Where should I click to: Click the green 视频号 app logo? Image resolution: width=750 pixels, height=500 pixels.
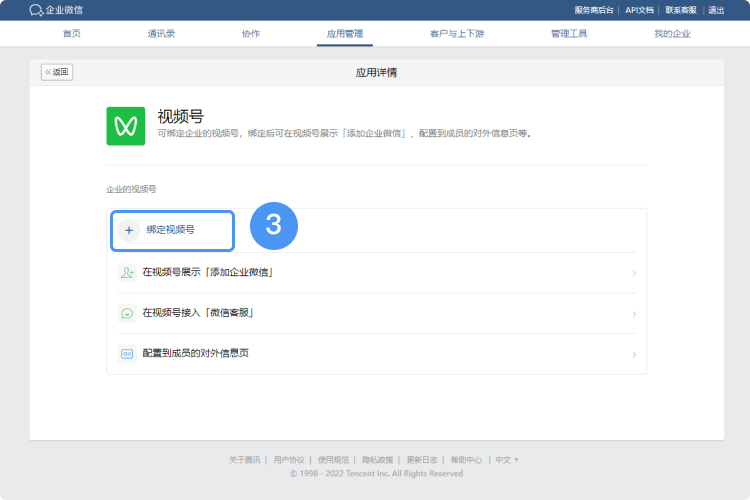coord(126,126)
